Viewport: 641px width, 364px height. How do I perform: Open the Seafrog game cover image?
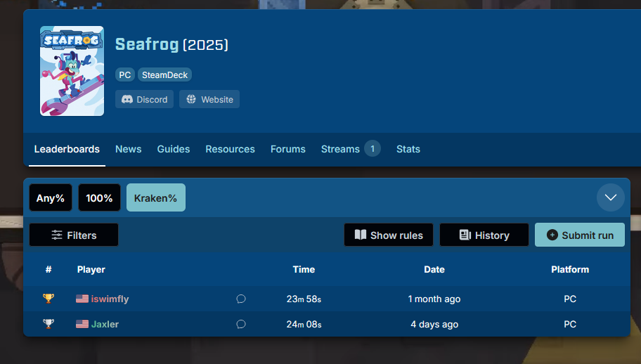[x=72, y=71]
